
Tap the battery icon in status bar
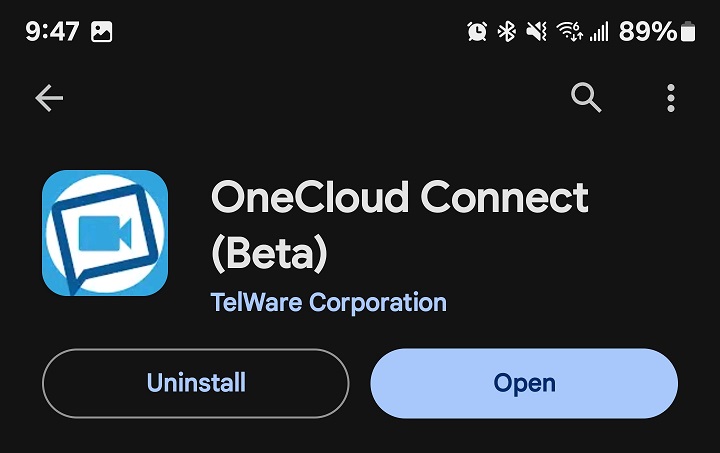tap(688, 32)
